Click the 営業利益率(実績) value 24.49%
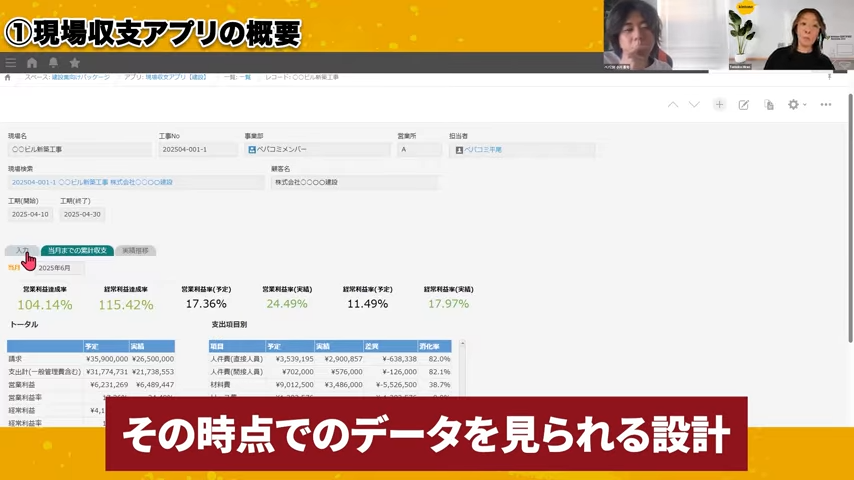 click(x=287, y=304)
